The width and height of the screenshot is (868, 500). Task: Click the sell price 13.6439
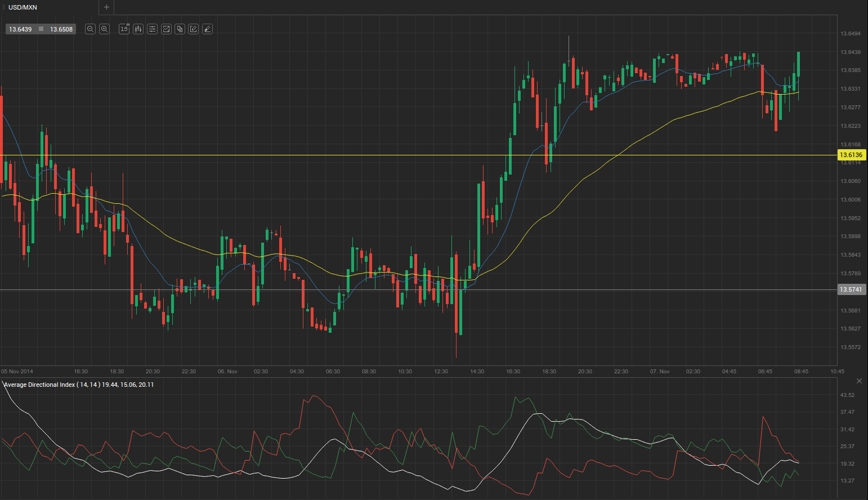coord(20,29)
